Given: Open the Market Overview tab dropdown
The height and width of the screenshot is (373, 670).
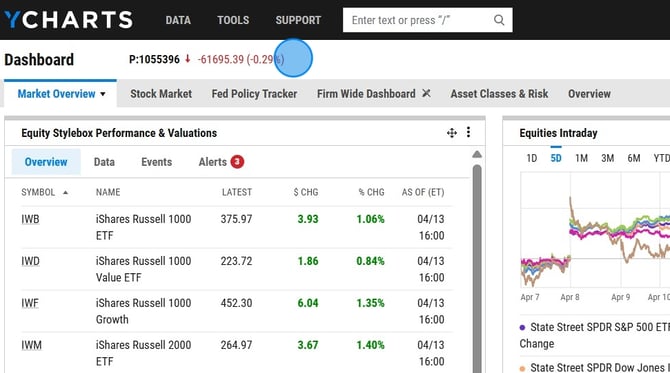Looking at the screenshot, I should (x=103, y=94).
